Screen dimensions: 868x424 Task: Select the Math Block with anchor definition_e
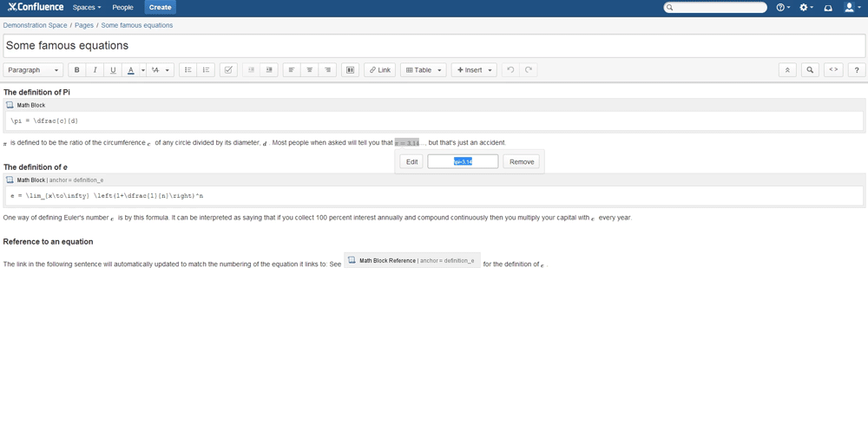tap(434, 179)
